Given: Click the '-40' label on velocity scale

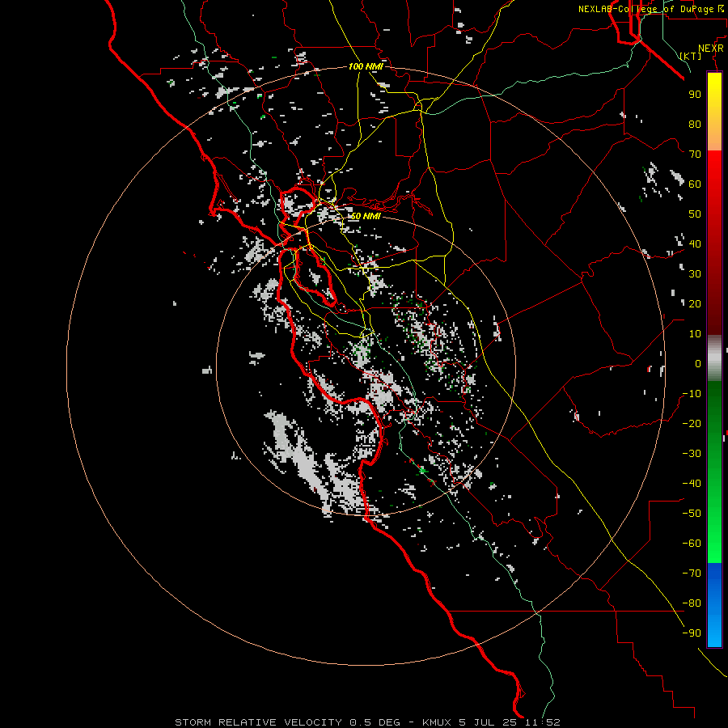Looking at the screenshot, I should 692,484.
